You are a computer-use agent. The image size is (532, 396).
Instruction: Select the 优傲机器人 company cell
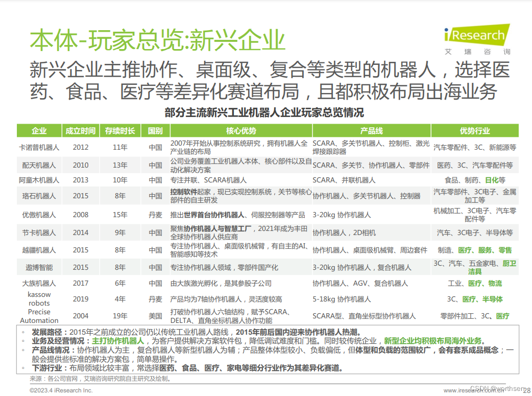point(39,215)
